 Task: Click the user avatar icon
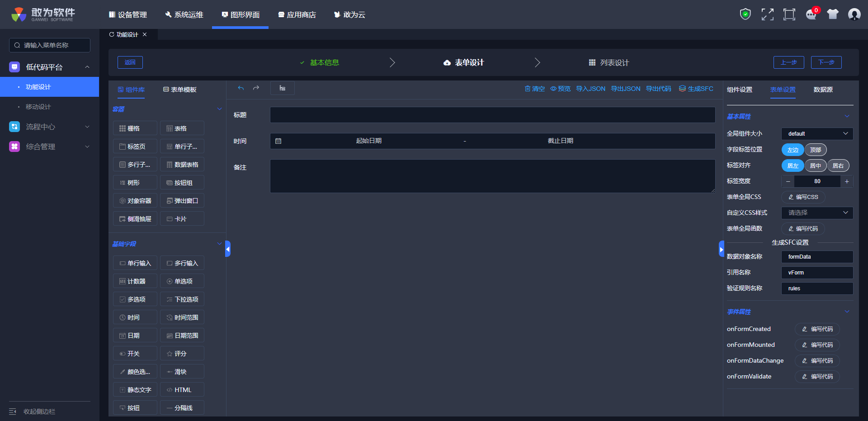(x=854, y=14)
